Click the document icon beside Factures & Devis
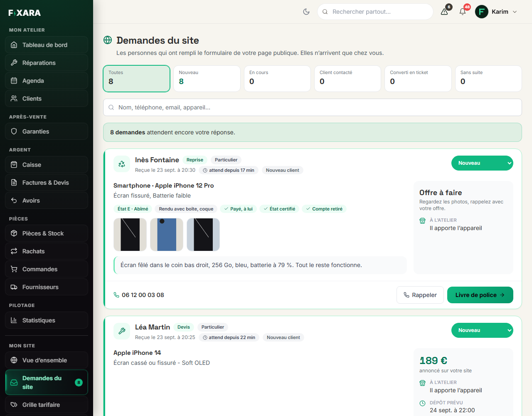The image size is (532, 416). pyautogui.click(x=14, y=183)
